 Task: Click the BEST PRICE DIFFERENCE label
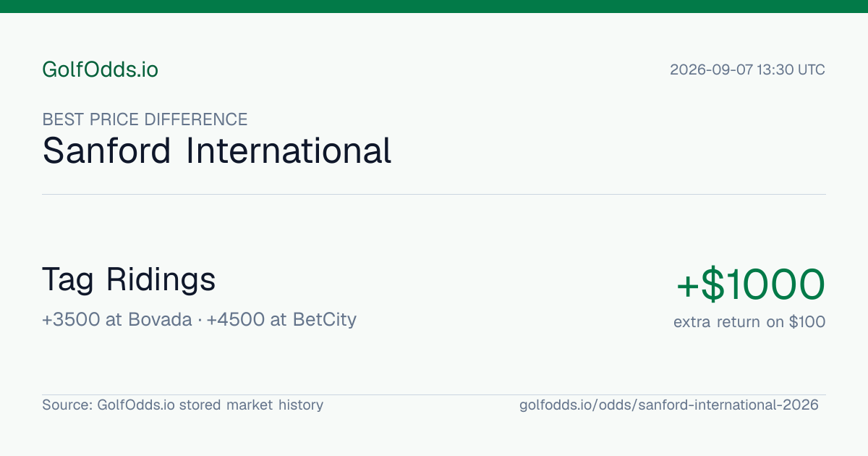pyautogui.click(x=145, y=119)
